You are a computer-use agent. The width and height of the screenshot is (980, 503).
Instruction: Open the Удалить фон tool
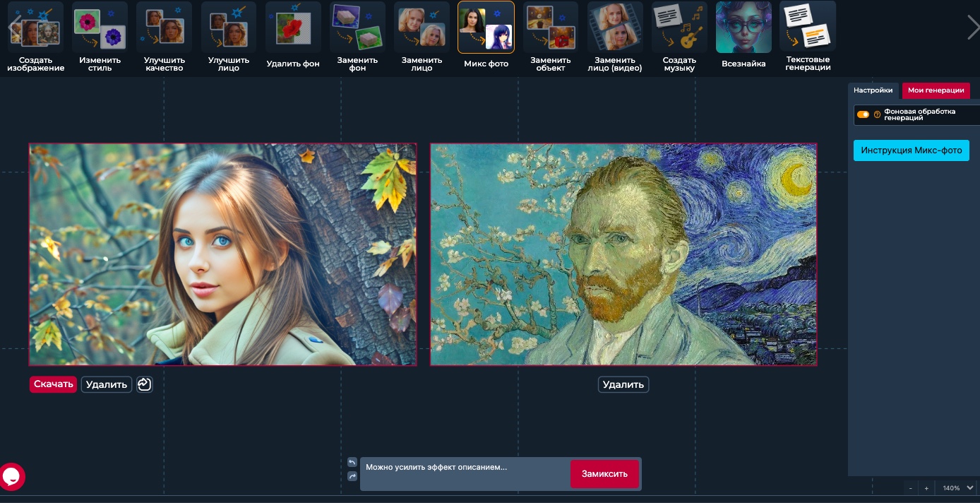tap(293, 37)
